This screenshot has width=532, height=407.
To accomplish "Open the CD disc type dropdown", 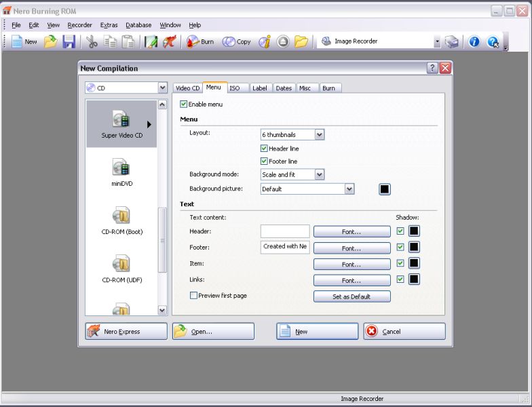I will pyautogui.click(x=163, y=88).
